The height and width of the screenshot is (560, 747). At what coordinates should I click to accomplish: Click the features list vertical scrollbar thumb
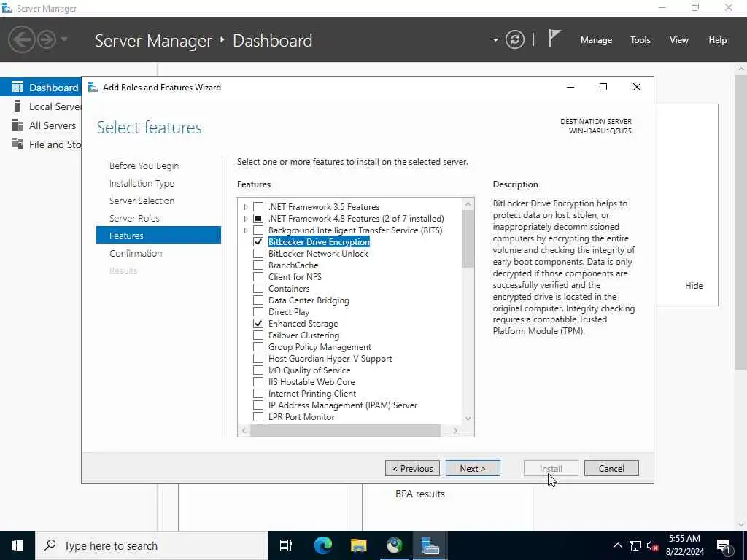point(468,238)
